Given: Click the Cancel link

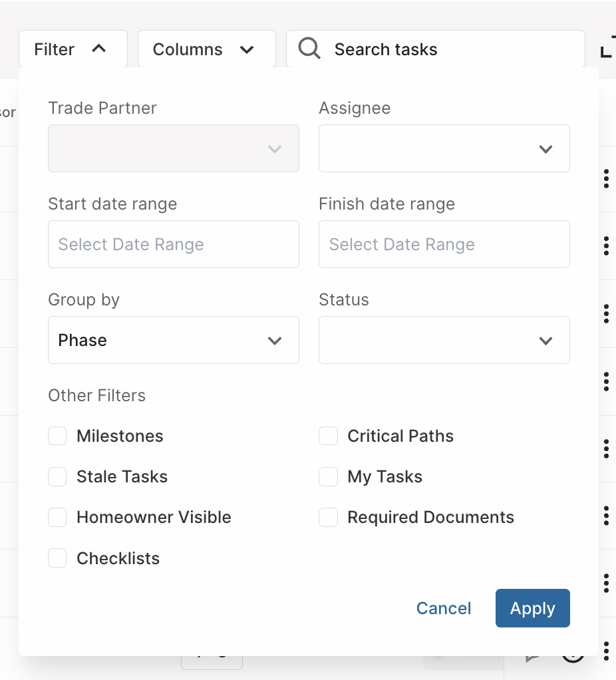Looking at the screenshot, I should pos(444,608).
